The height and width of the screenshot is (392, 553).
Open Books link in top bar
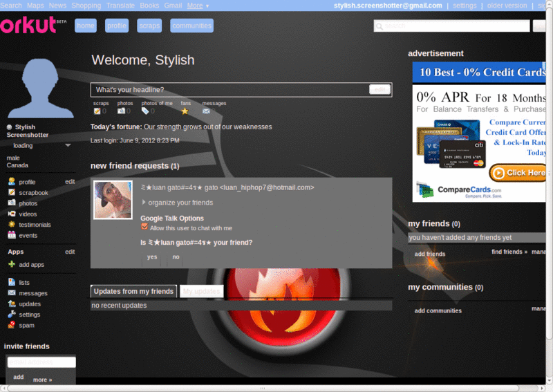149,6
